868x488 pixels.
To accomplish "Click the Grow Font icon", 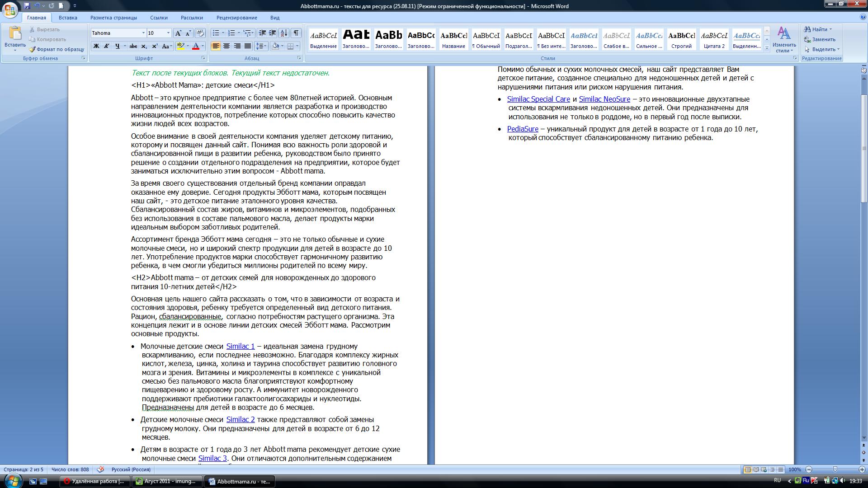I will tap(178, 33).
